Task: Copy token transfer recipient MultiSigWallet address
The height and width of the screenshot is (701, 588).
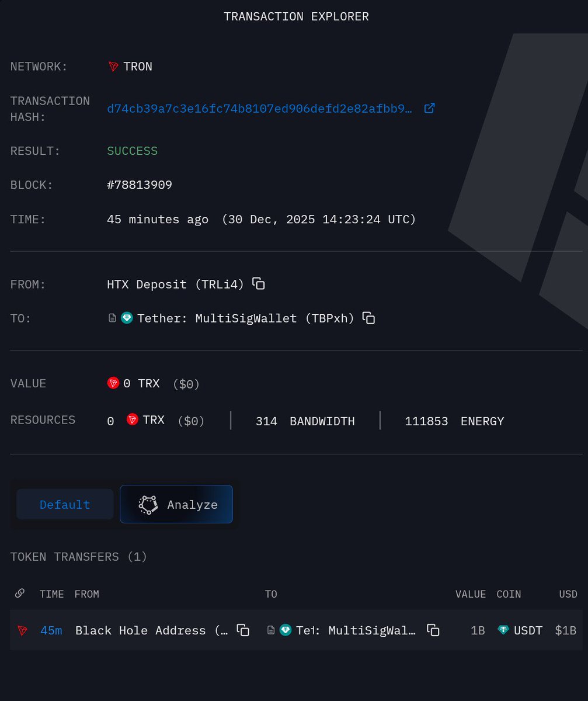Action: click(x=433, y=630)
